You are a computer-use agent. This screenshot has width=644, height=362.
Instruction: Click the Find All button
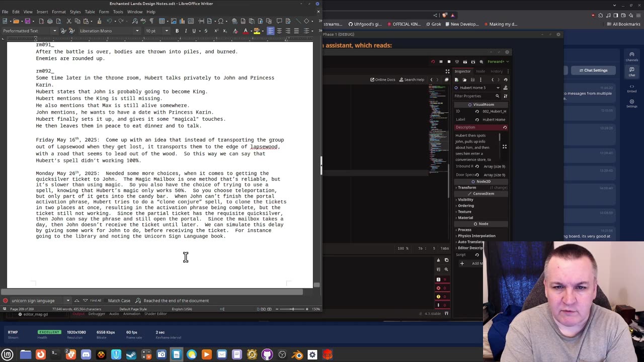[x=96, y=301]
